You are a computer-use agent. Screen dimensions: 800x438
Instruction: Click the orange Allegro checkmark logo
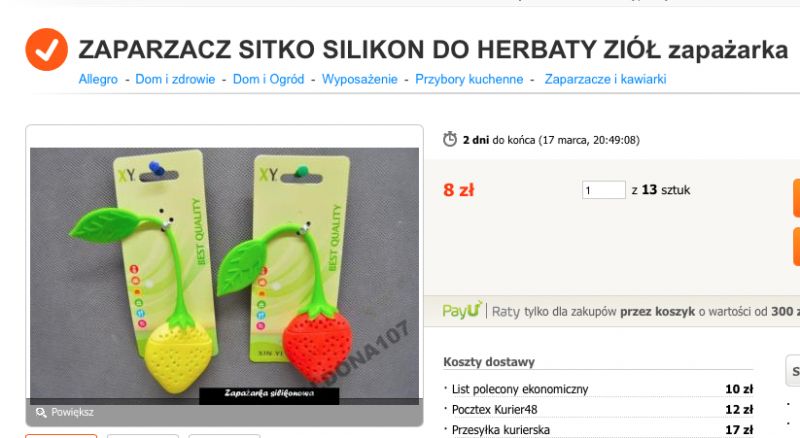46,50
